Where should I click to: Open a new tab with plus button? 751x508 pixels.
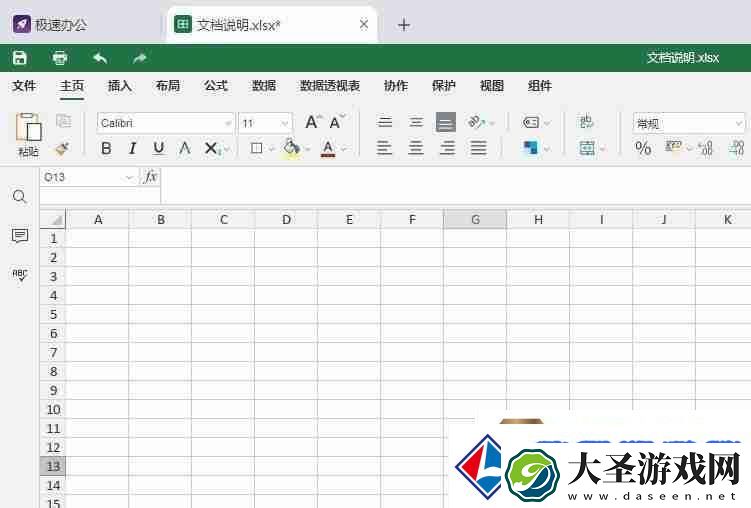click(404, 24)
